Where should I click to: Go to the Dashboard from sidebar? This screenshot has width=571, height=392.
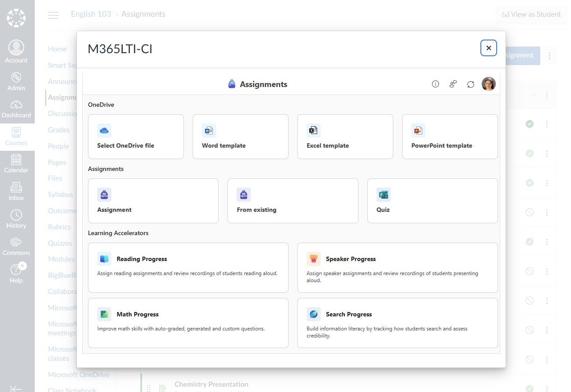click(16, 109)
